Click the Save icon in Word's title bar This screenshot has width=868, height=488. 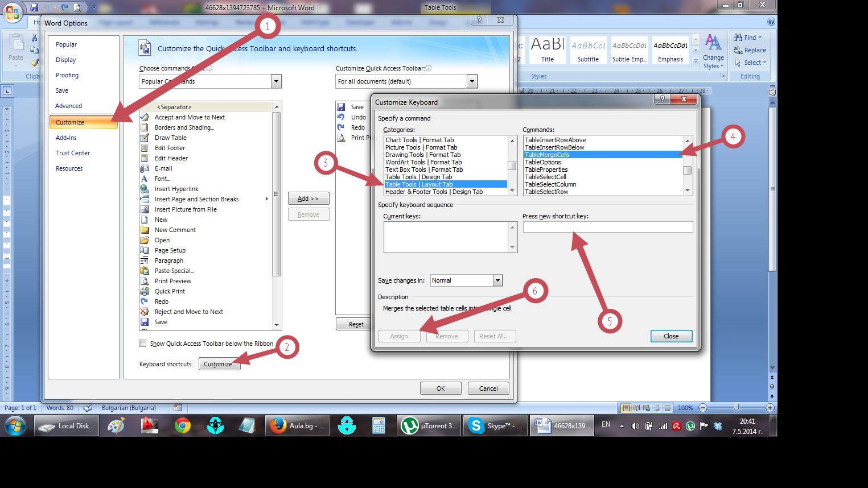(x=34, y=7)
